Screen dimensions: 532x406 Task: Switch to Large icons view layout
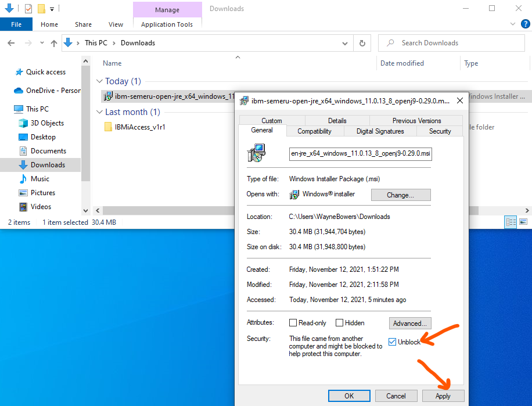coord(523,222)
